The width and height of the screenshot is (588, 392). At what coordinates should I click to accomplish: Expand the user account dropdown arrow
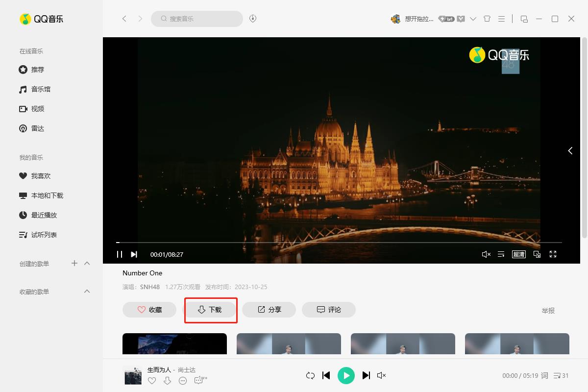(x=473, y=19)
